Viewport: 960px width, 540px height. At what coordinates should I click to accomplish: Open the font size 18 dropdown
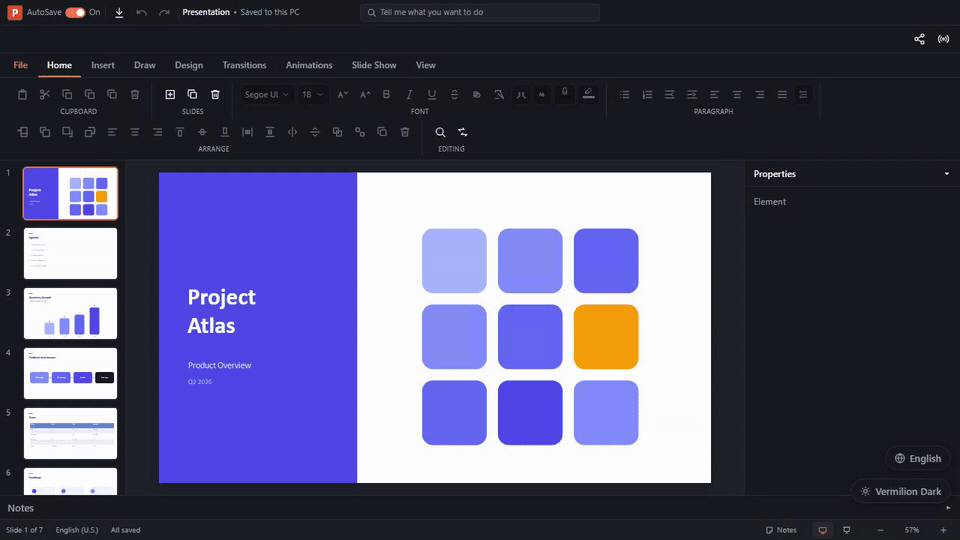pos(312,94)
